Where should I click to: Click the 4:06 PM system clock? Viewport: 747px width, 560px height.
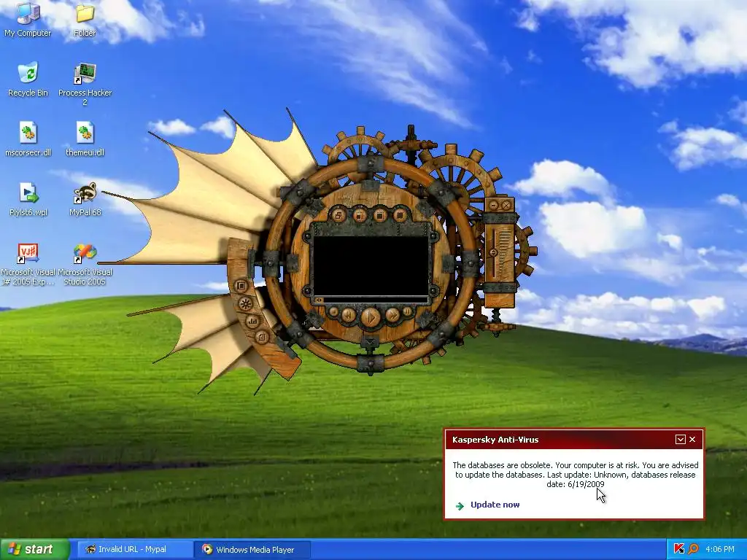[720, 549]
